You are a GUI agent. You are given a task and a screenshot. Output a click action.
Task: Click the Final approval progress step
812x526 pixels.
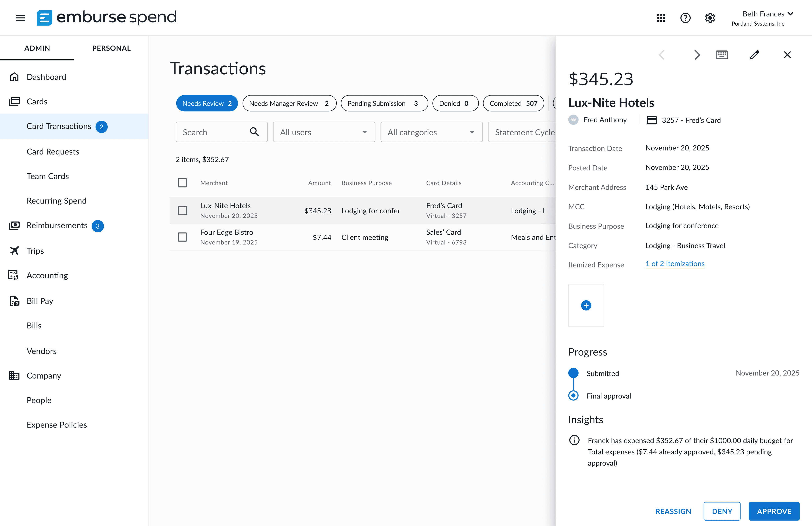pos(608,396)
